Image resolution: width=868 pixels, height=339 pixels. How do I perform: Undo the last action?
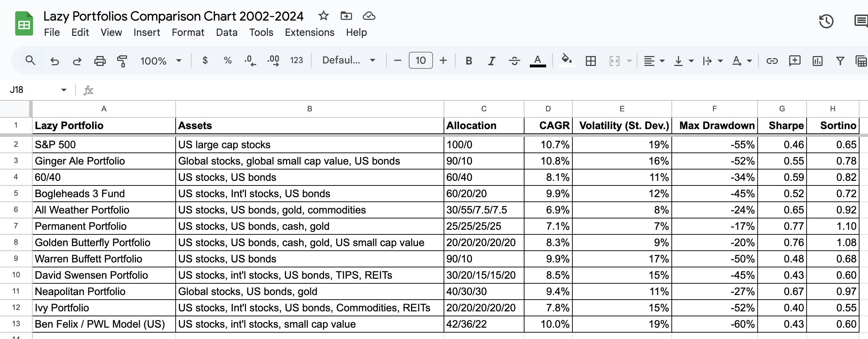[54, 61]
